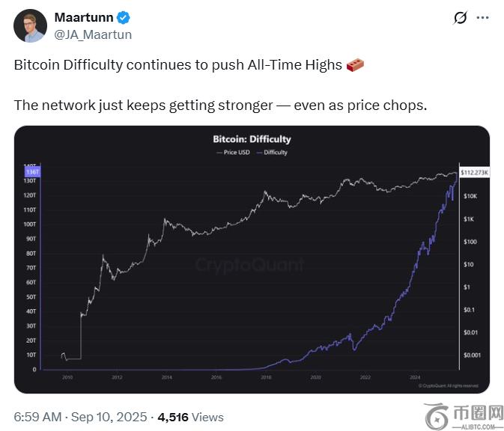
Task: Open the three-dot more options menu
Action: 483,17
